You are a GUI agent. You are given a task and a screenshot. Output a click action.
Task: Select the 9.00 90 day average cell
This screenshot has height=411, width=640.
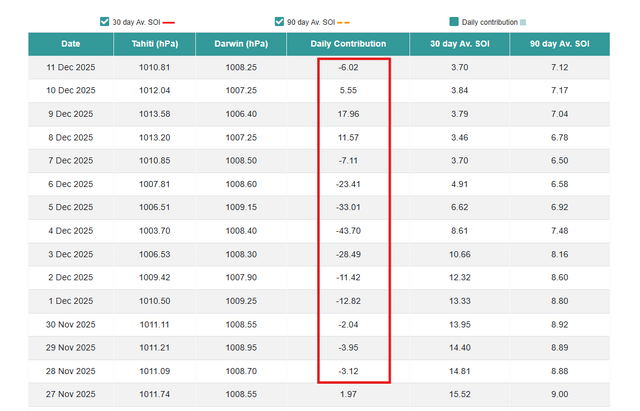coord(559,395)
